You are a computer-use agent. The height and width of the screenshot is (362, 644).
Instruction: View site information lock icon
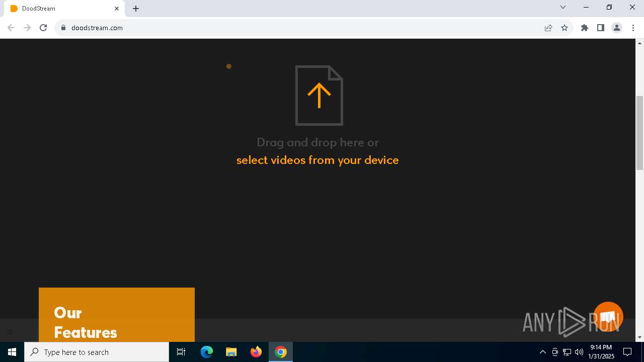point(63,28)
